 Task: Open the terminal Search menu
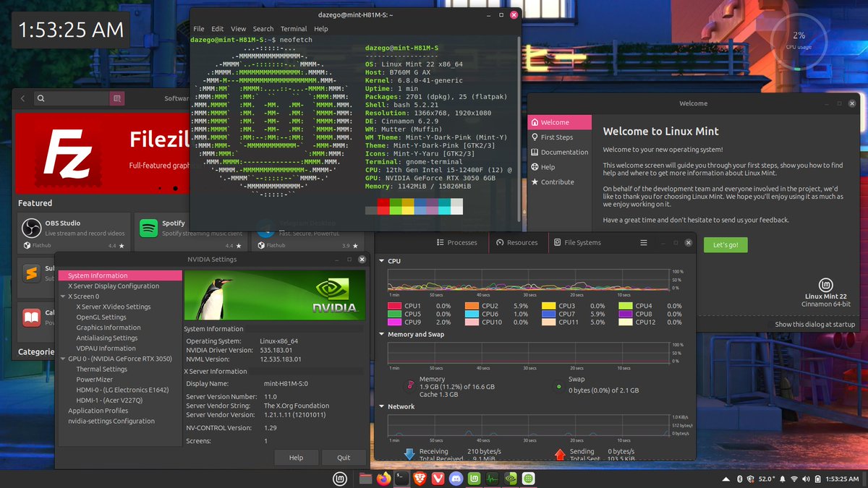point(263,29)
